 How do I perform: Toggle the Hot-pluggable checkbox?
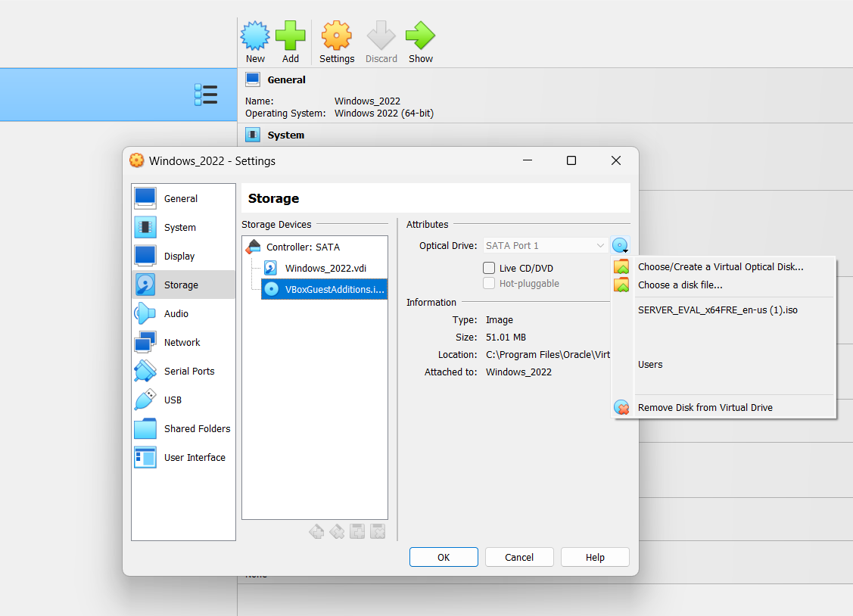[489, 283]
